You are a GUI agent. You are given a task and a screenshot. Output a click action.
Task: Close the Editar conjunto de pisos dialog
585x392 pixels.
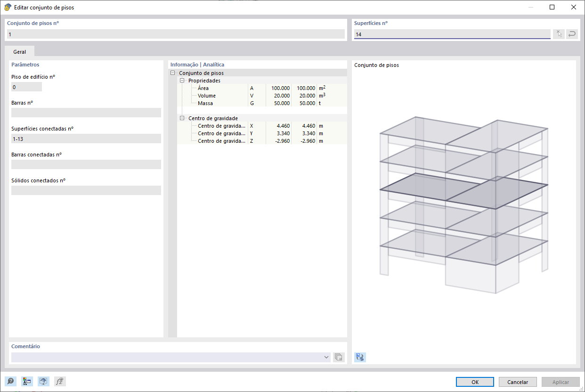coord(574,7)
